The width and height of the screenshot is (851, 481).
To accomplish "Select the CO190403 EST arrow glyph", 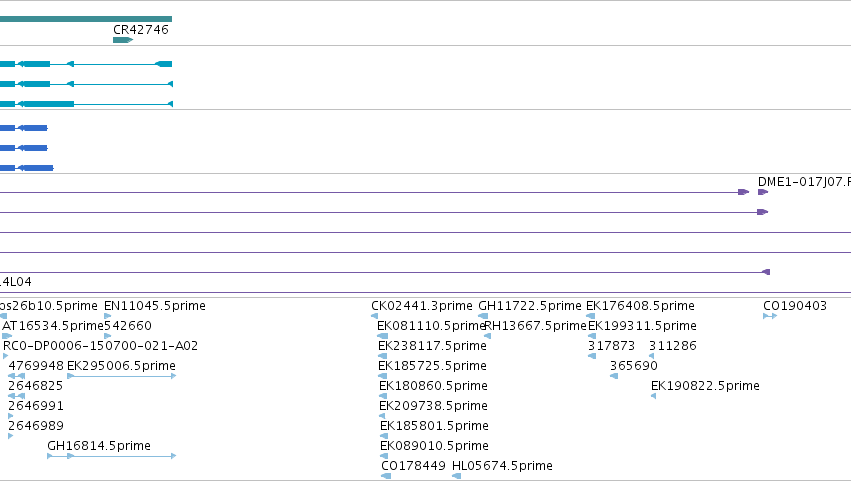I will (x=770, y=316).
